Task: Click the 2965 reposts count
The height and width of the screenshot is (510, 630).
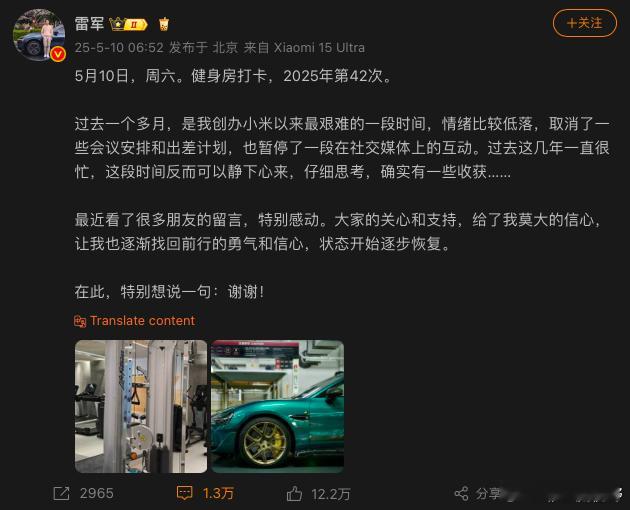Action: (x=96, y=494)
